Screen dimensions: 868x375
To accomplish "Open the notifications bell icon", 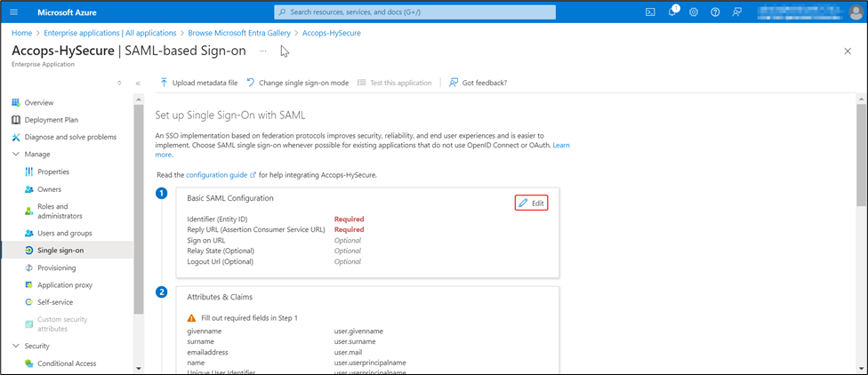I will 672,12.
